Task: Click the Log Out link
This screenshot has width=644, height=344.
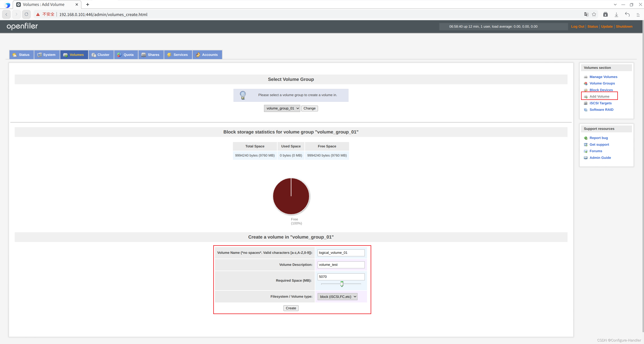Action: (x=577, y=27)
